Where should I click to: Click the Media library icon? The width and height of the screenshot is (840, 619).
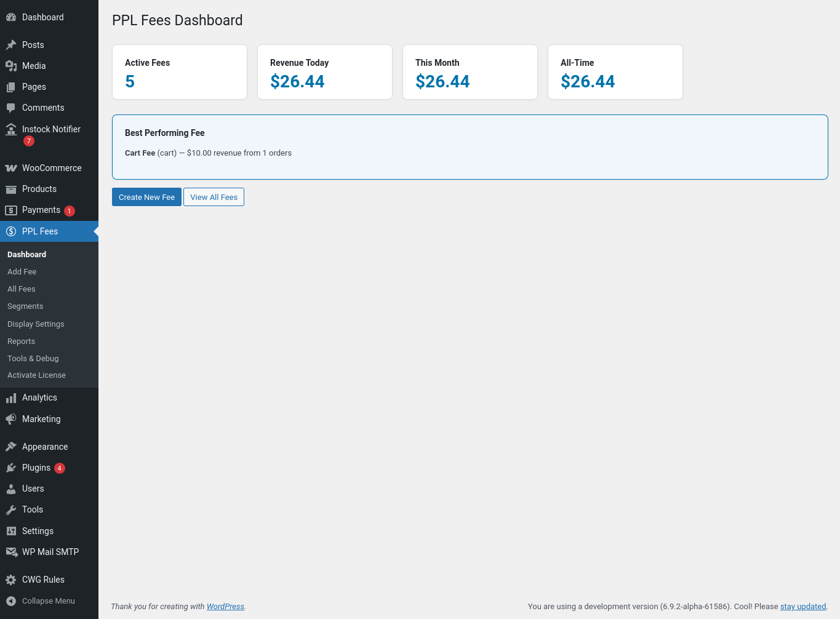point(11,66)
